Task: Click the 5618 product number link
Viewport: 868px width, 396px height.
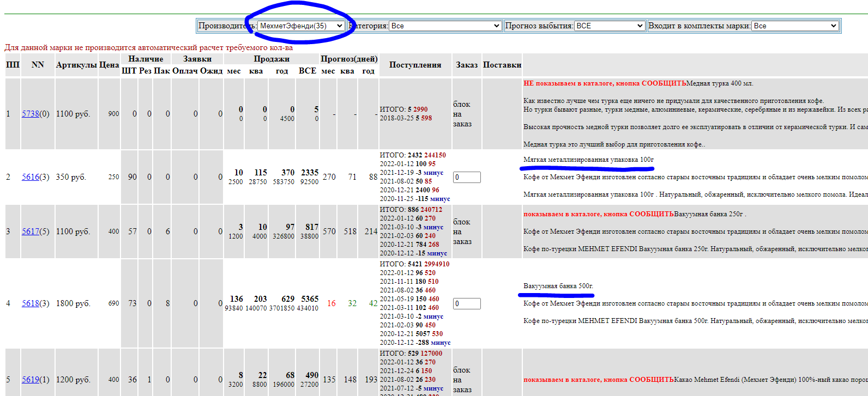Action: [x=31, y=303]
